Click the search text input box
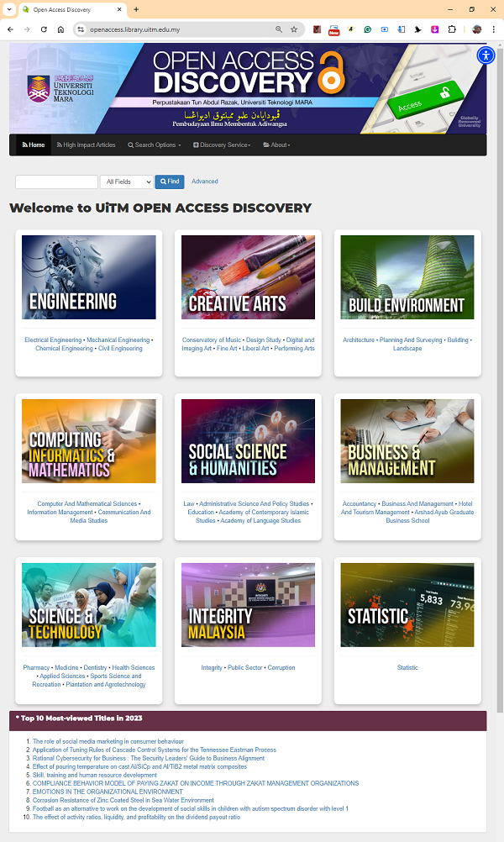This screenshot has width=504, height=842. coord(56,182)
